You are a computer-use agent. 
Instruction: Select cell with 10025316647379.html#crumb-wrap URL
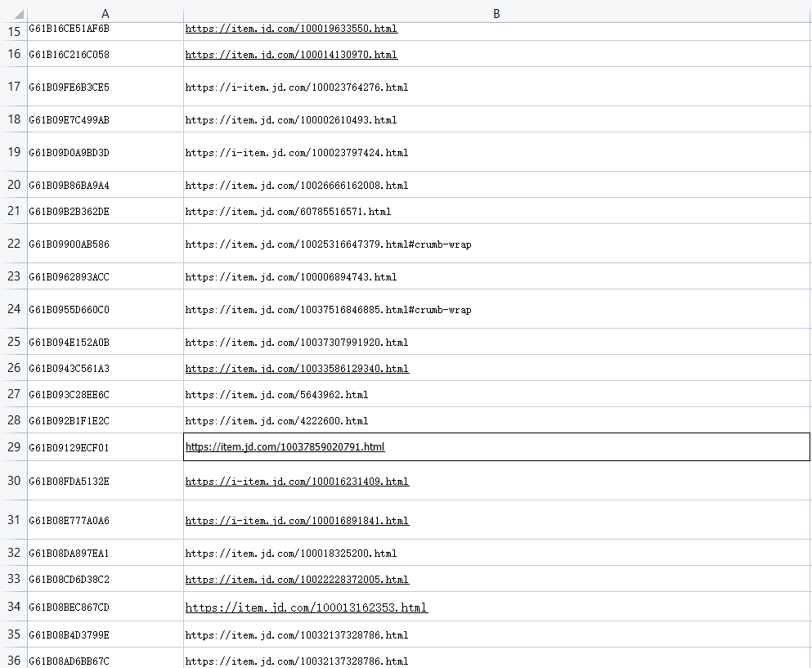[496, 244]
